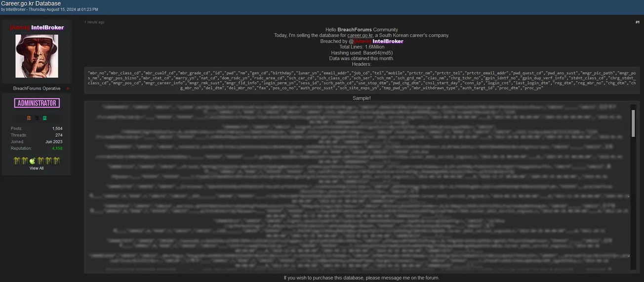Open the career.go.kr hyperlink in post
The image size is (644, 282).
[360, 35]
